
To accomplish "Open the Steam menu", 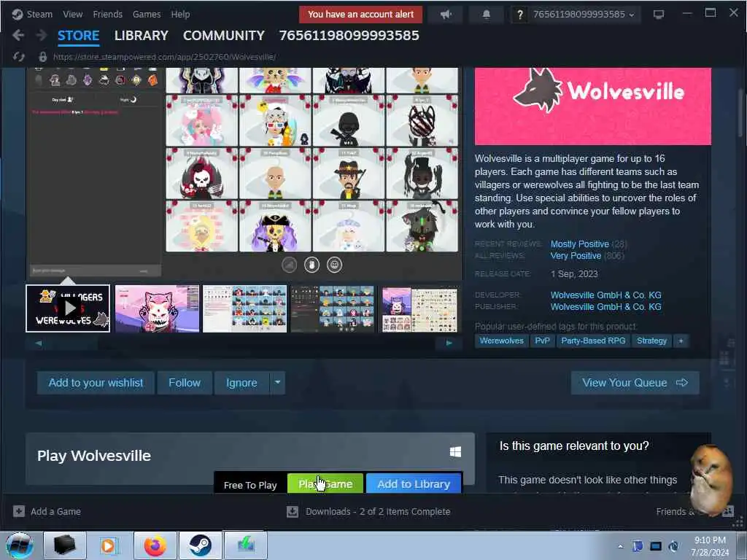I will coord(39,15).
